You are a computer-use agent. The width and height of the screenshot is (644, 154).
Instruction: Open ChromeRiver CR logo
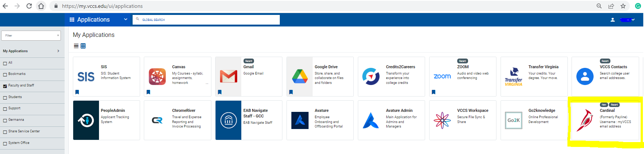tap(157, 120)
